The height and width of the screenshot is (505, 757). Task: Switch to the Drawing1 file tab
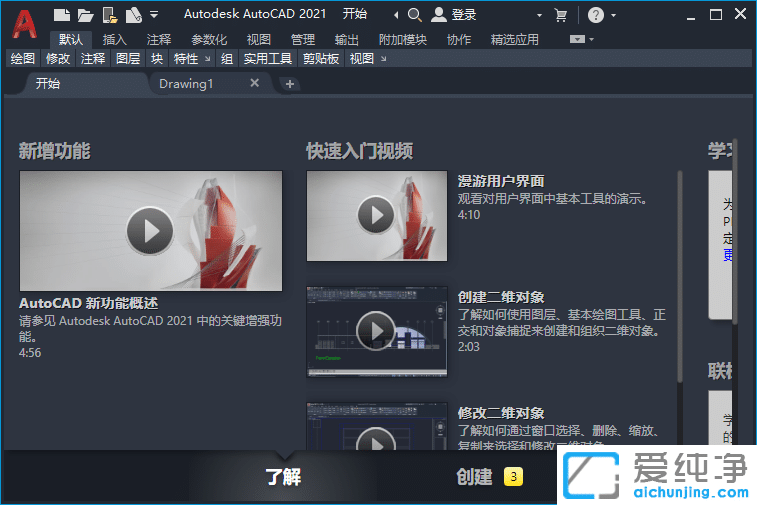click(186, 84)
